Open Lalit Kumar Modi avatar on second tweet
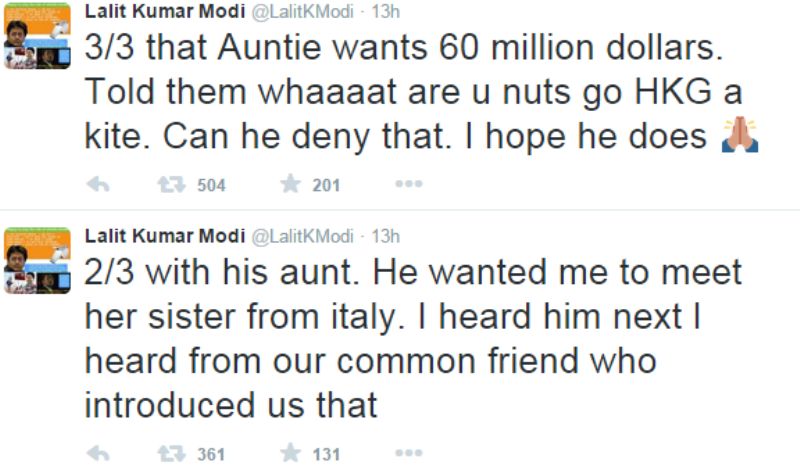 click(x=37, y=261)
